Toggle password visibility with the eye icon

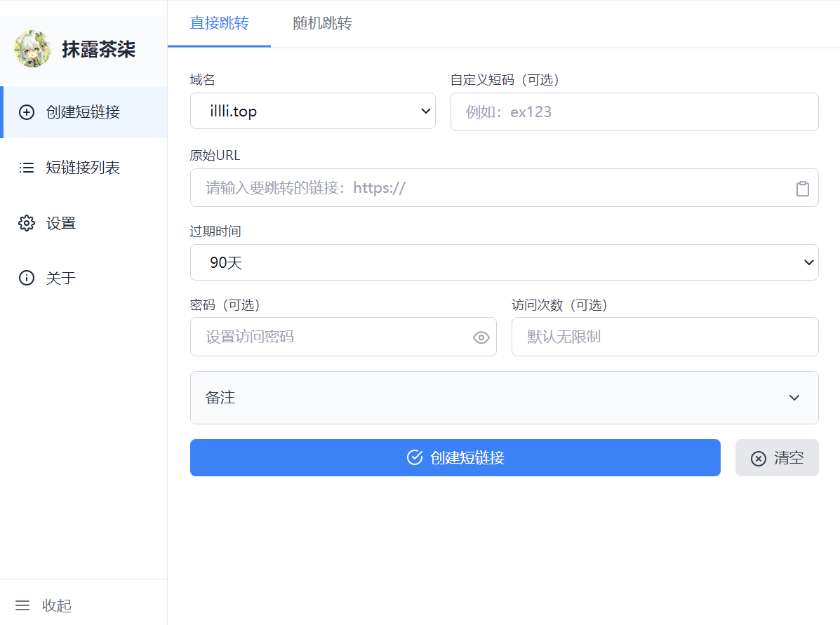(x=481, y=337)
